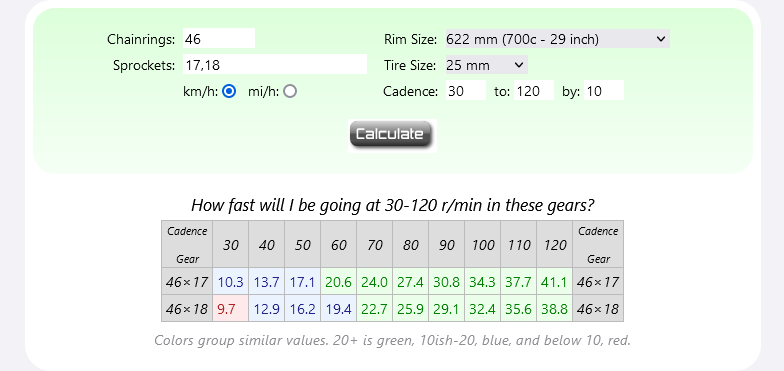Click the 19.4 blue table cell
Screen dimensions: 784x371
click(338, 309)
